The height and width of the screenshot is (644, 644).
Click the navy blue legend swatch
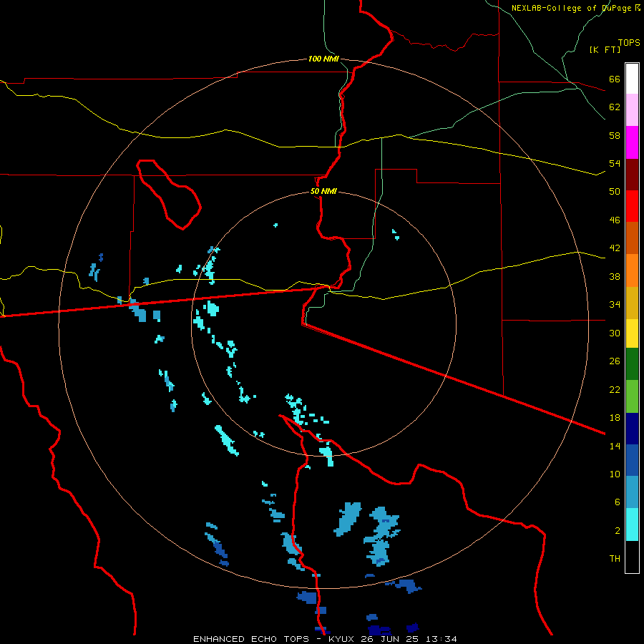[x=632, y=429]
